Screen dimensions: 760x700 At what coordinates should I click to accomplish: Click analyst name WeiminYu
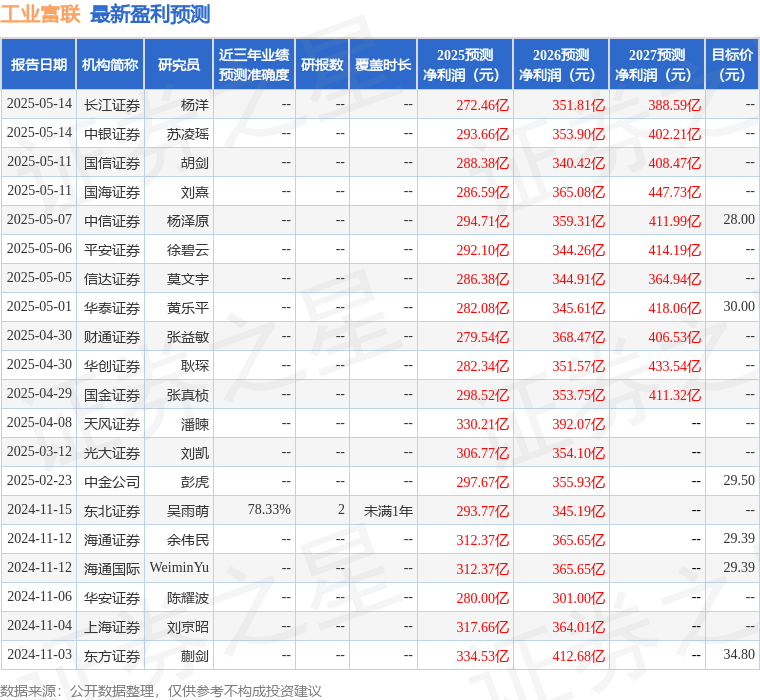pyautogui.click(x=179, y=569)
